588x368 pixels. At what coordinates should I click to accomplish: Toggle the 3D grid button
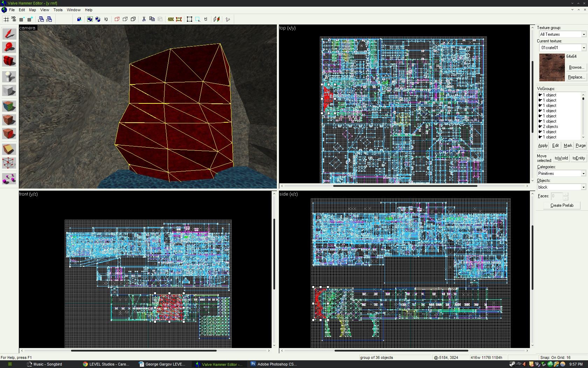click(14, 19)
